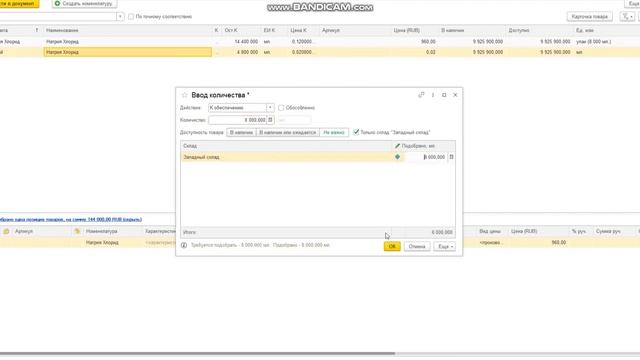The height and width of the screenshot is (360, 640).
Task: Expand the Действие dropdown arrow
Action: (x=270, y=108)
